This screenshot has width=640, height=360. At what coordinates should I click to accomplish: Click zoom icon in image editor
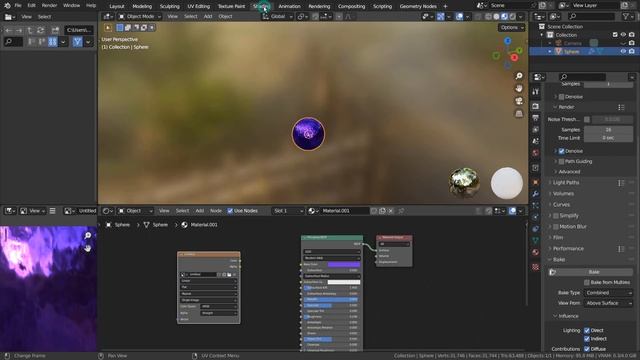tap(87, 236)
